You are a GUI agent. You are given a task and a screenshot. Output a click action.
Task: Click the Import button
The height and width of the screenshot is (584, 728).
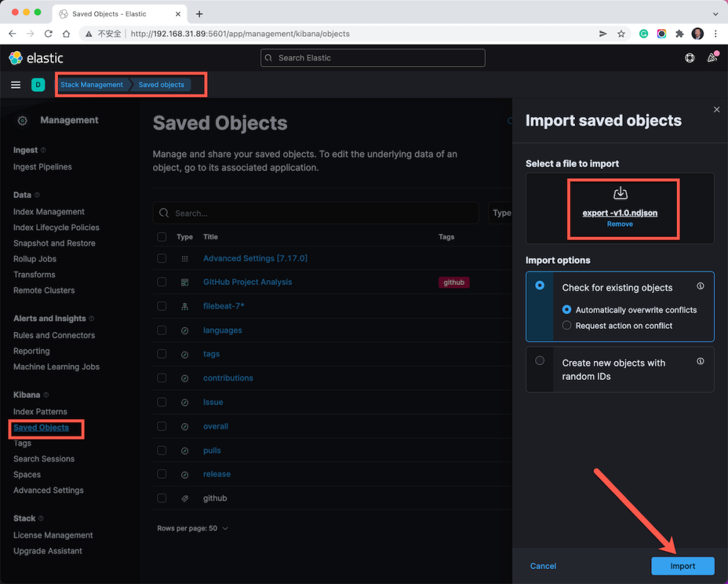682,566
